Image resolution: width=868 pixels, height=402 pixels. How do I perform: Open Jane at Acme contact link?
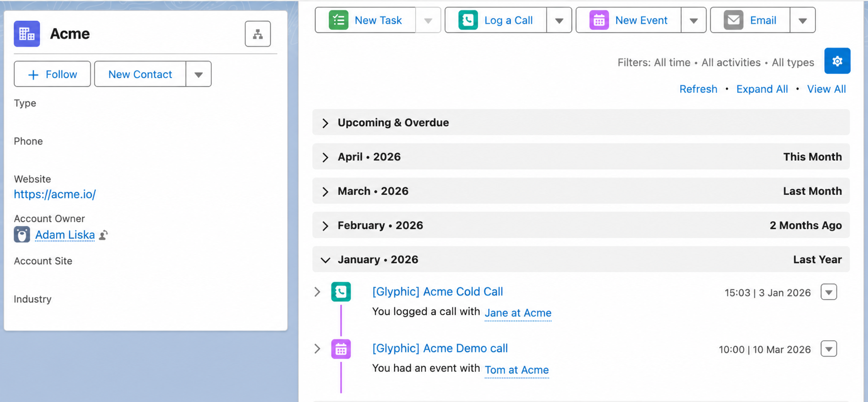click(x=518, y=313)
